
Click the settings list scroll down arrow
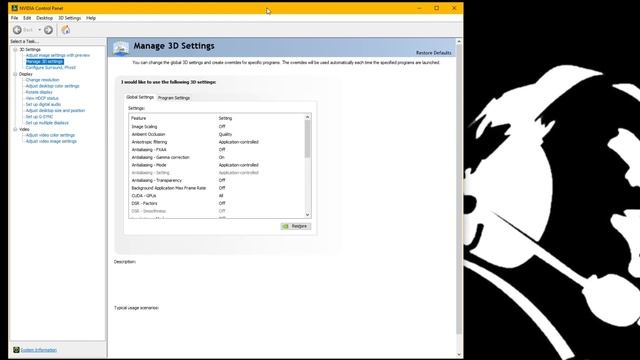(x=307, y=215)
